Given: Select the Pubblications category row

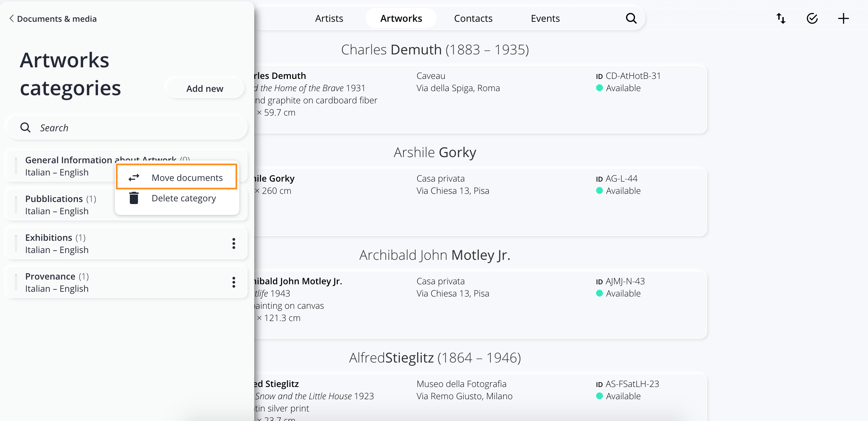Looking at the screenshot, I should (x=61, y=205).
